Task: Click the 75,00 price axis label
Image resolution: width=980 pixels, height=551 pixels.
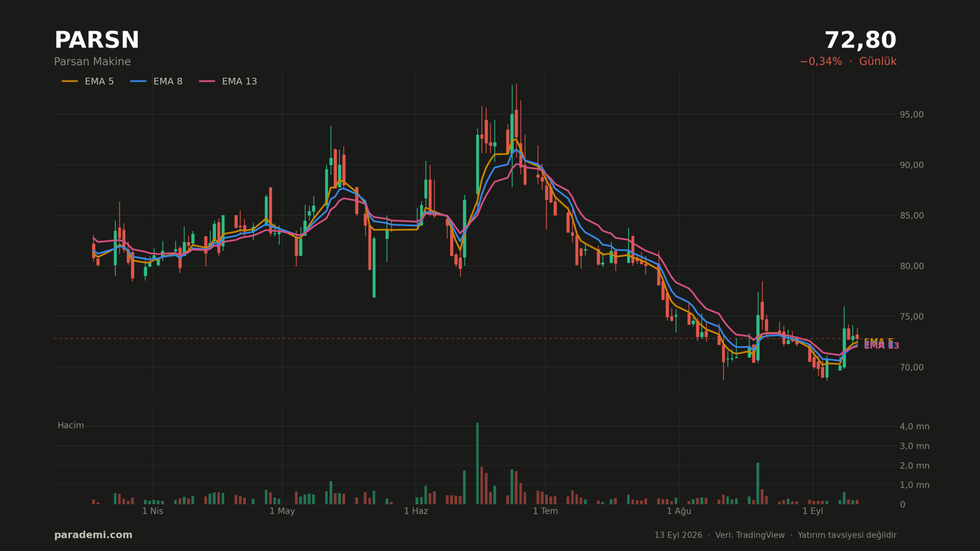Action: point(911,317)
